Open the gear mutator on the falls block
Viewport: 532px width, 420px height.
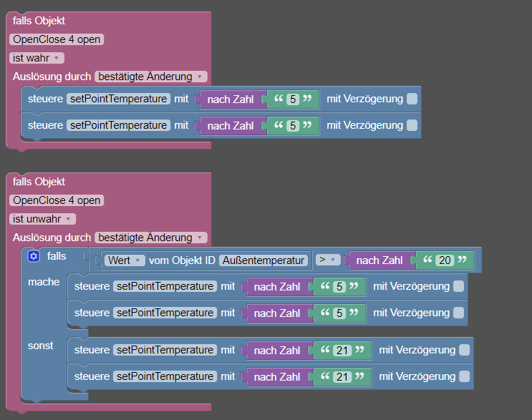(34, 256)
